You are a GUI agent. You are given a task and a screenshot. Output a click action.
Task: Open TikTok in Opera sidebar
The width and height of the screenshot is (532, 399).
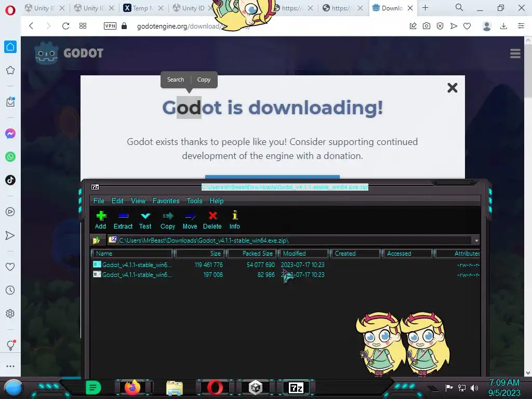tap(10, 180)
